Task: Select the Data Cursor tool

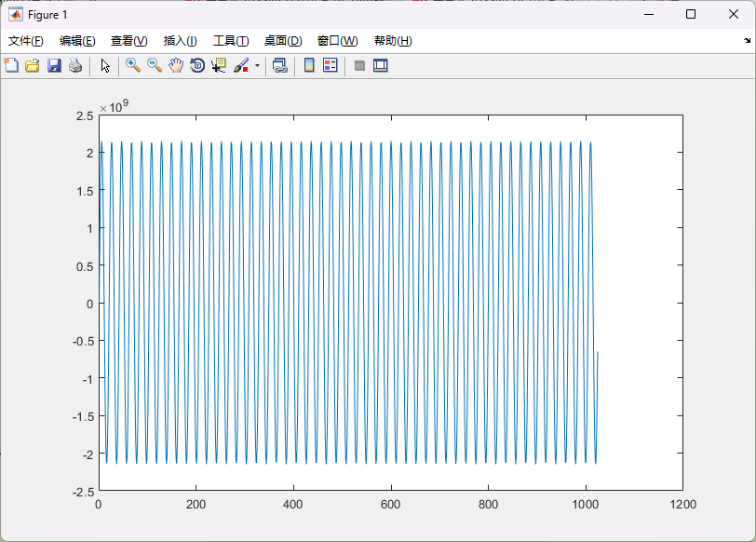Action: pyautogui.click(x=219, y=65)
